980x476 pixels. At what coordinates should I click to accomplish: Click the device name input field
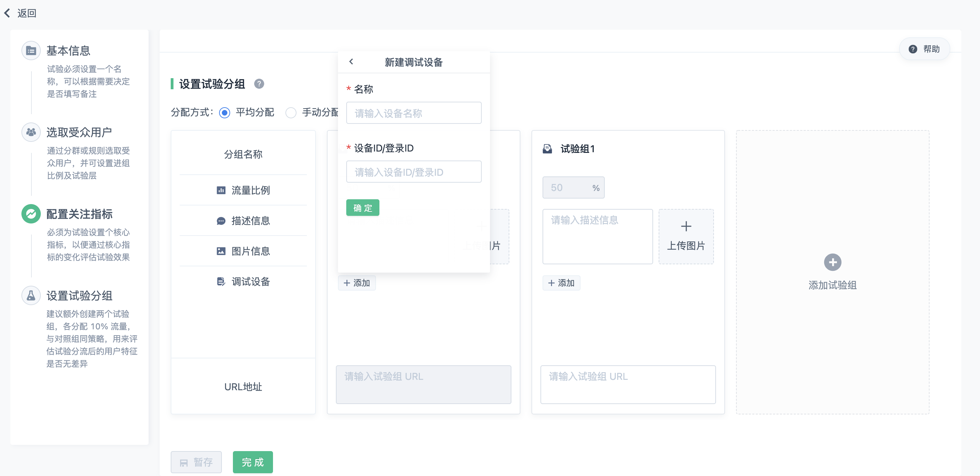point(414,113)
